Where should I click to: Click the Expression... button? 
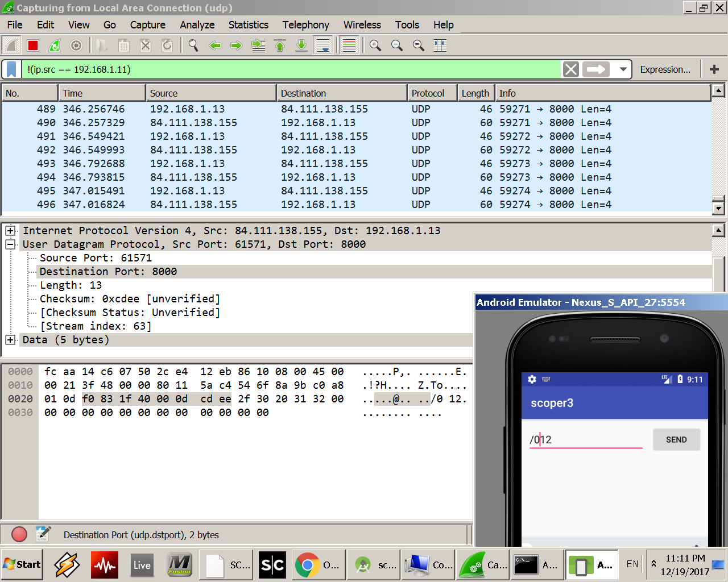[x=665, y=69]
